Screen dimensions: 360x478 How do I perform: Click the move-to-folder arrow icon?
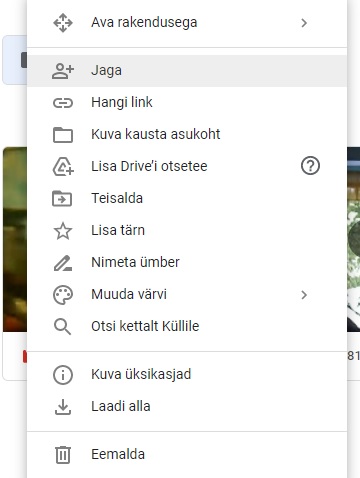62,198
